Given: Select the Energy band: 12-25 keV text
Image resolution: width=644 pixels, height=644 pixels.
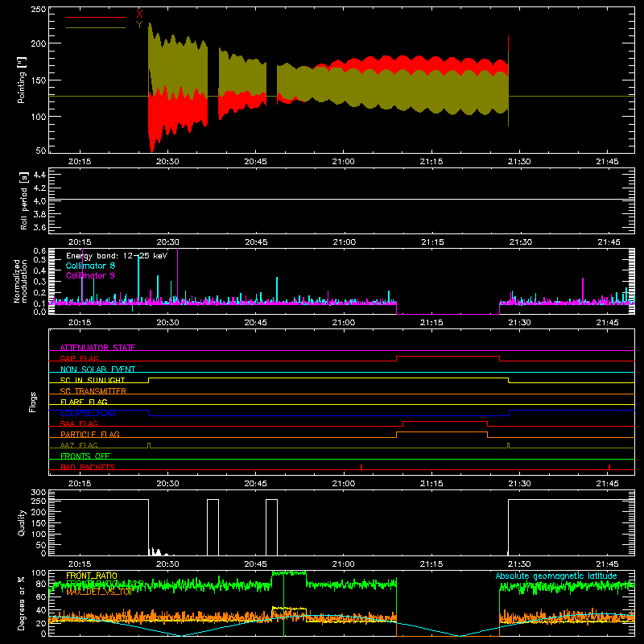Looking at the screenshot, I should (x=117, y=256).
